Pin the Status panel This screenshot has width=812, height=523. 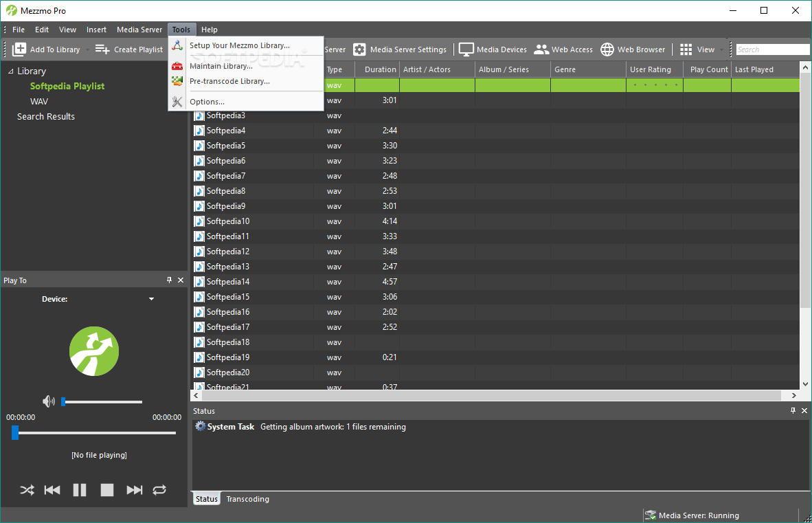click(x=793, y=410)
